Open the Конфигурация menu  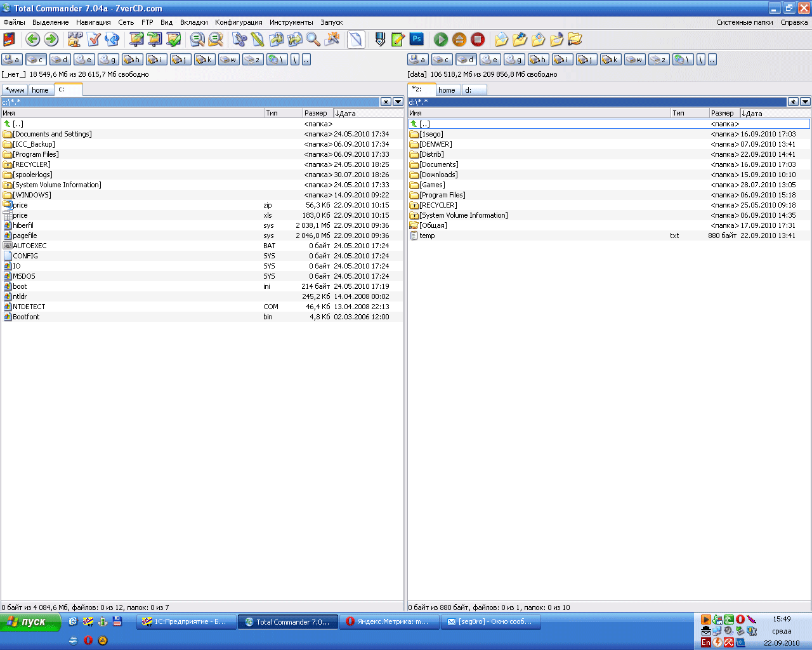coord(239,22)
